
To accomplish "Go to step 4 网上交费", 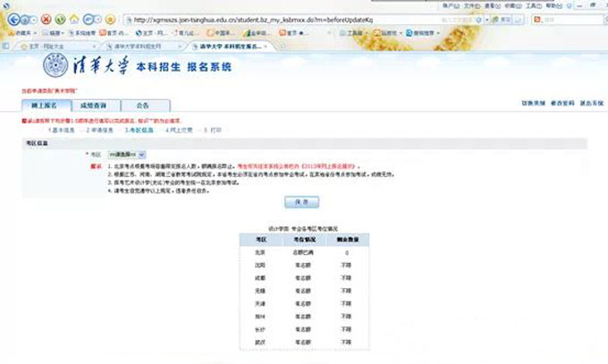I will [x=179, y=131].
